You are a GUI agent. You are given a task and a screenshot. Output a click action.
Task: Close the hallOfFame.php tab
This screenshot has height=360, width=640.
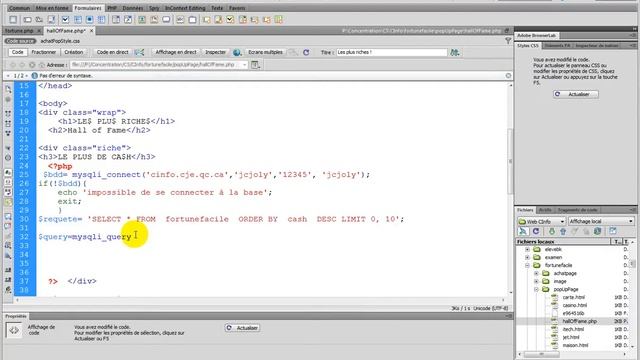91,31
